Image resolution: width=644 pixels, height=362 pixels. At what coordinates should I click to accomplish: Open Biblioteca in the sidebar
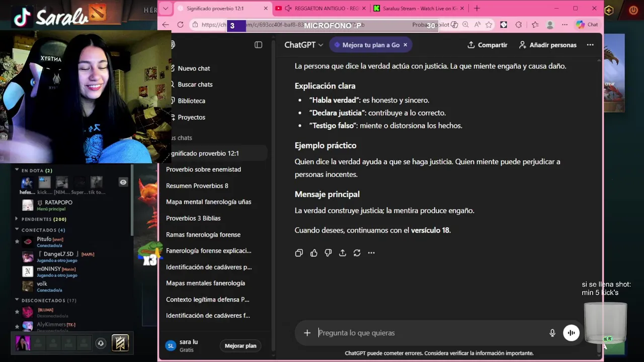(191, 101)
